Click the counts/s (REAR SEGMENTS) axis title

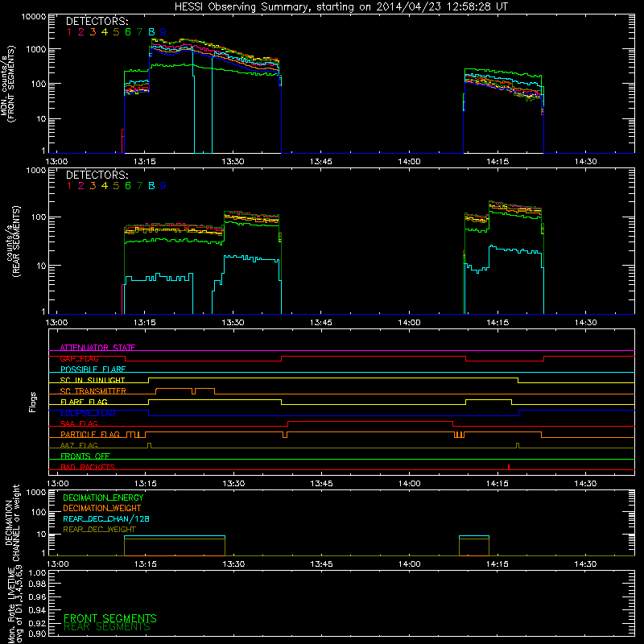coord(13,242)
